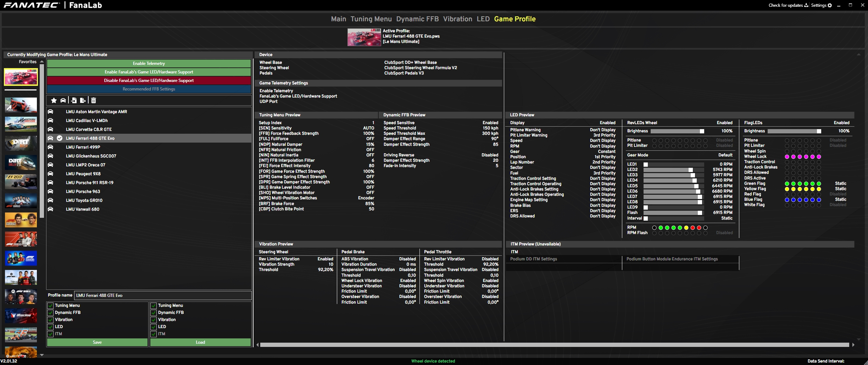Click the import profile icon
This screenshot has height=365, width=868.
point(74,100)
